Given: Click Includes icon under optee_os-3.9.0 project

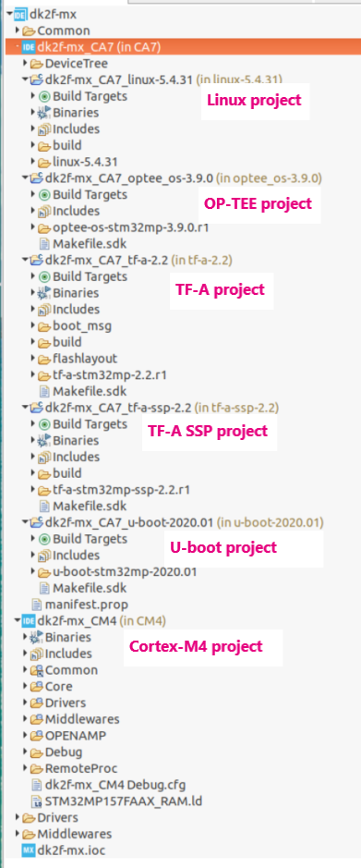Looking at the screenshot, I should coord(44,211).
